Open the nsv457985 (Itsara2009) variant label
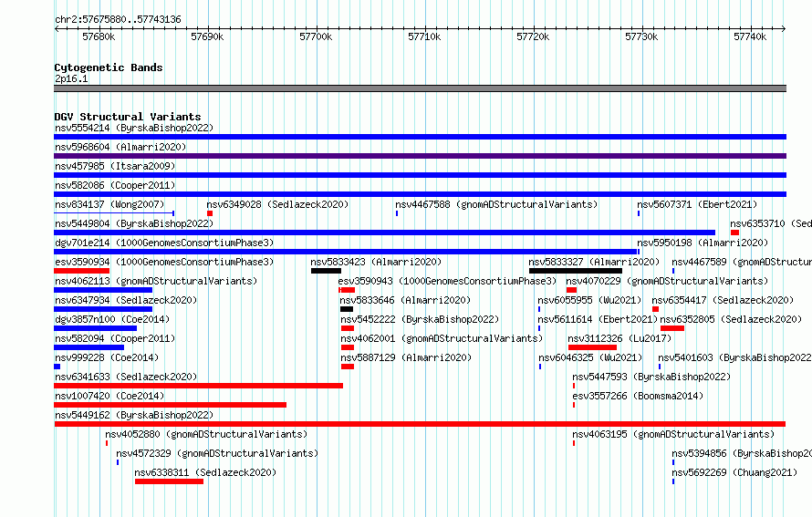This screenshot has width=812, height=517. pos(115,166)
